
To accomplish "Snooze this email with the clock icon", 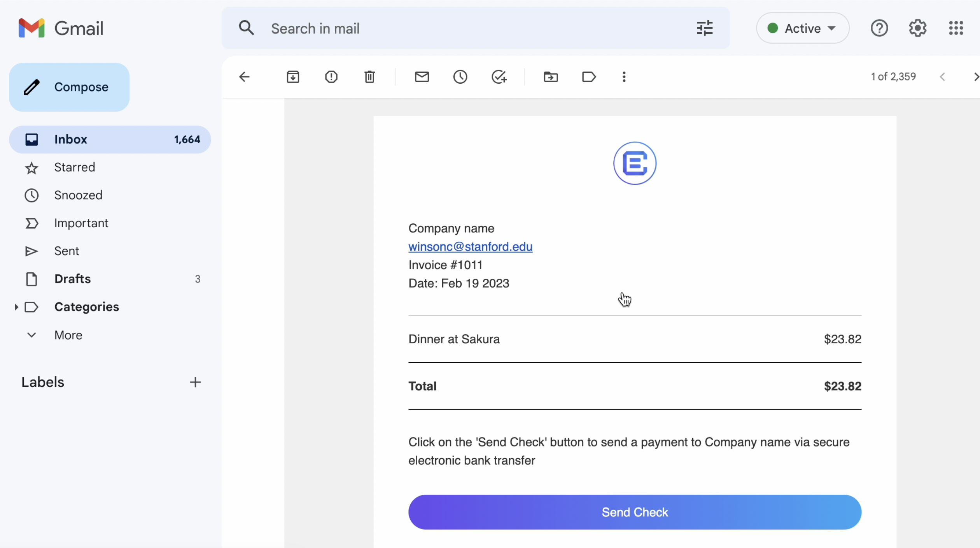I will point(460,77).
